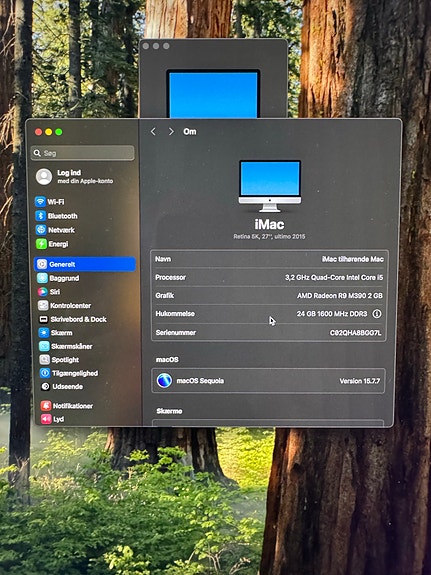This screenshot has height=575, width=431.
Task: Click the Søg search field
Action: point(83,153)
